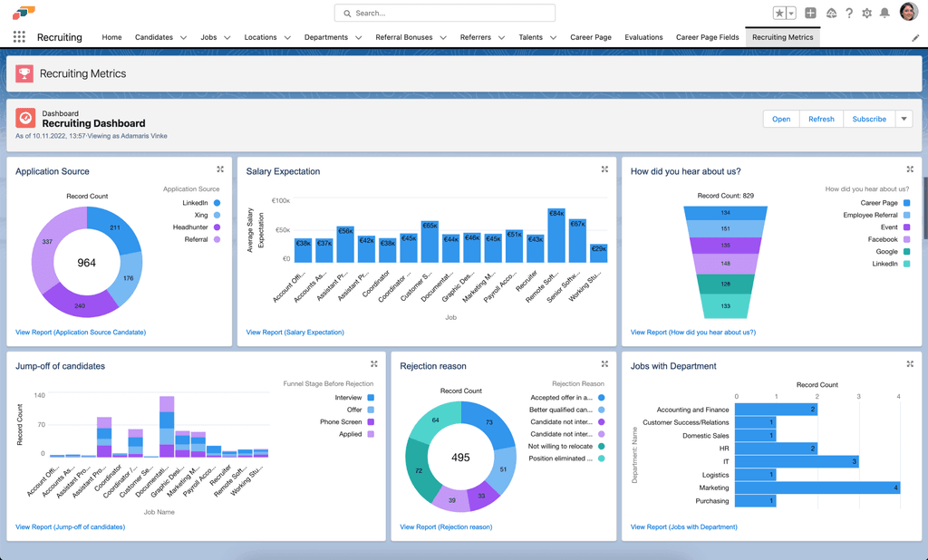Go to the Home tab
Image resolution: width=928 pixels, height=560 pixels.
point(111,37)
